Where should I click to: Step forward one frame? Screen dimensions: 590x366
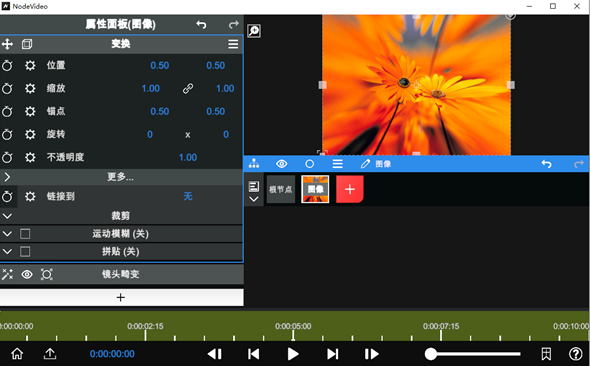tap(371, 354)
